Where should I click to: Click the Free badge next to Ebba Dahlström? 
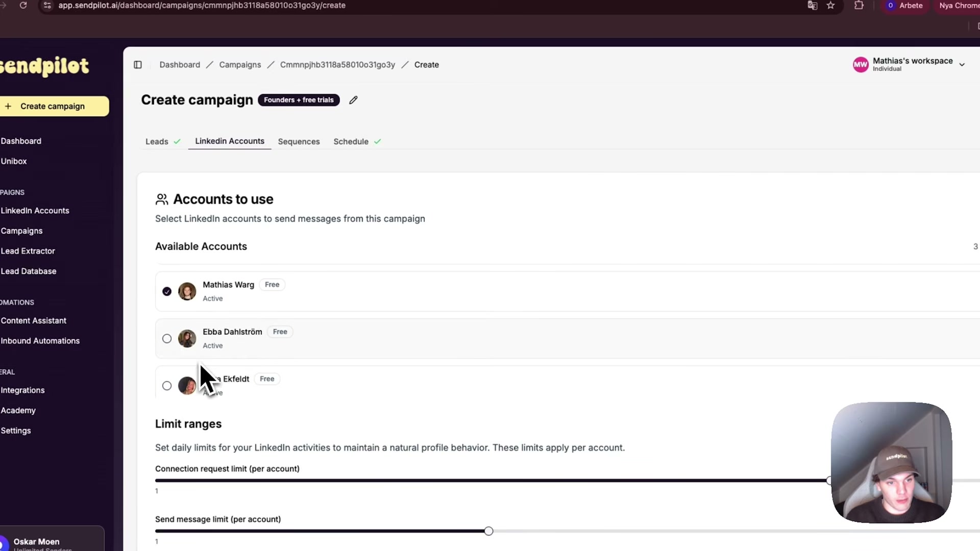click(280, 332)
